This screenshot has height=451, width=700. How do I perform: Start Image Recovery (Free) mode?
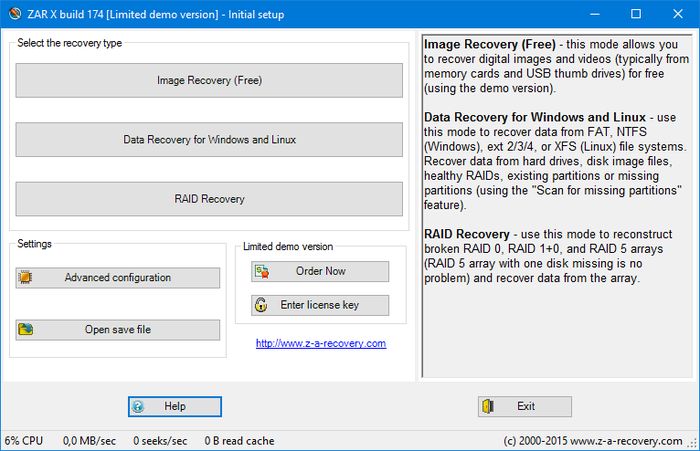click(x=209, y=81)
